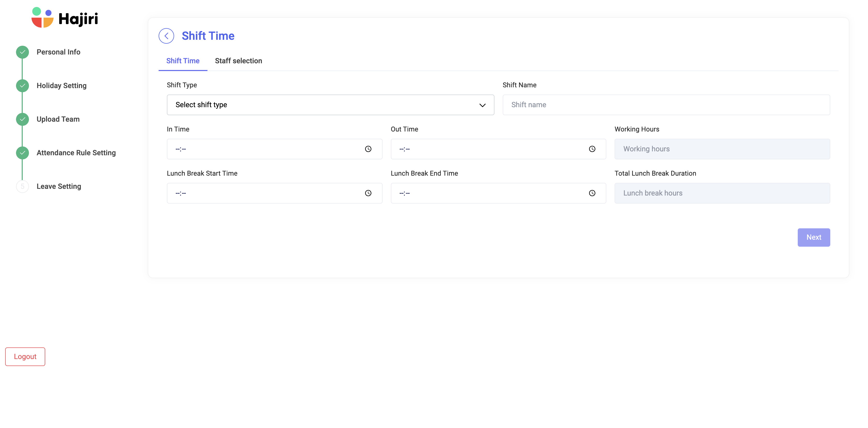Click the In Time label
The width and height of the screenshot is (868, 428).
[178, 129]
